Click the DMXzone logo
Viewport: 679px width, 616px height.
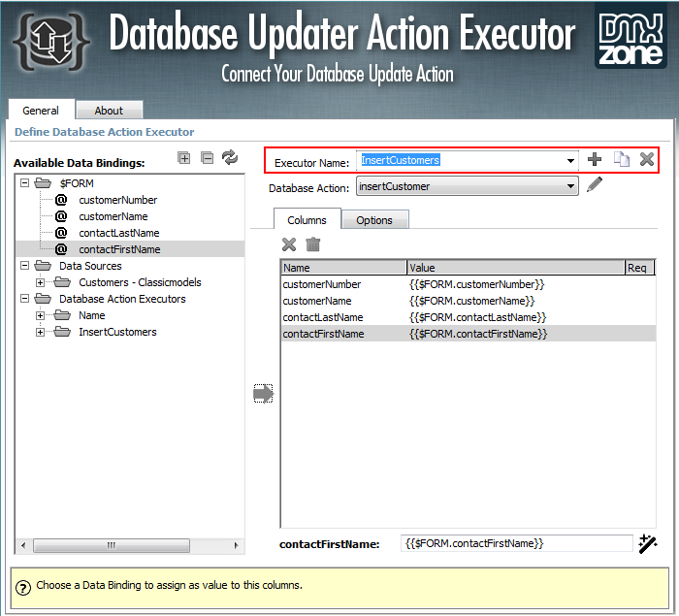pos(630,37)
